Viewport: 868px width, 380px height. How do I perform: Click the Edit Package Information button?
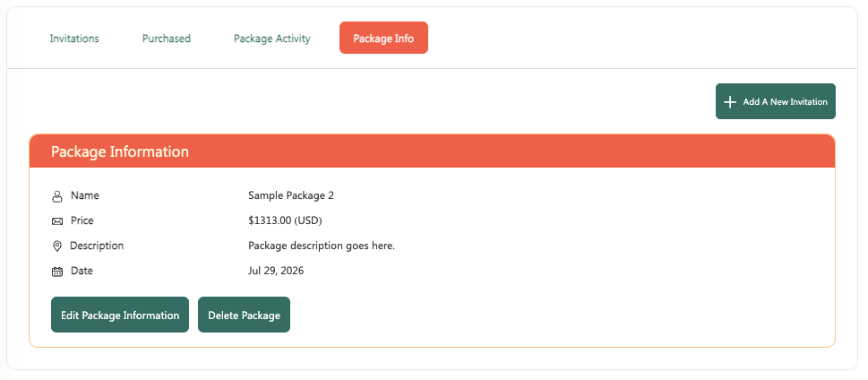(120, 315)
